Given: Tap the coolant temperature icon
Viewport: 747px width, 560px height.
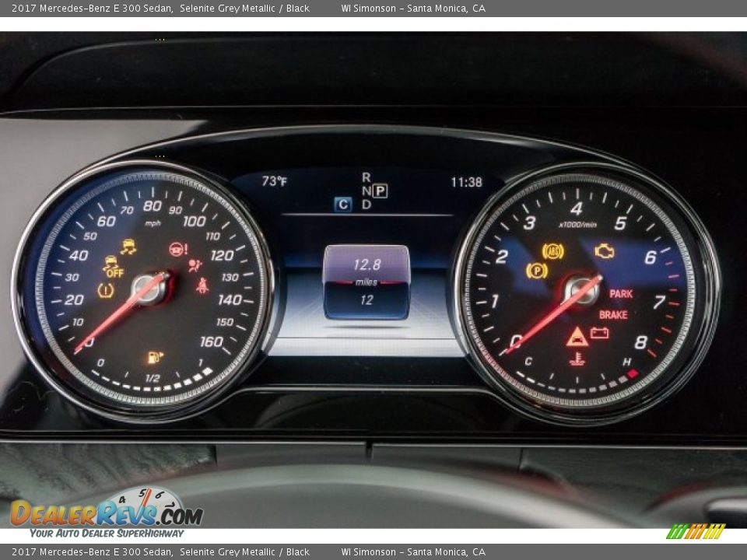Looking at the screenshot, I should click(577, 359).
